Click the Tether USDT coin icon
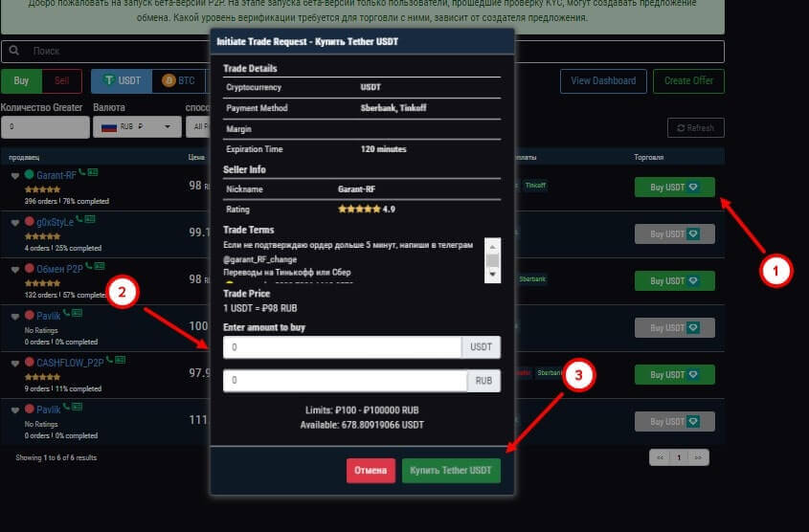Screen dimensions: 809x532 point(110,81)
